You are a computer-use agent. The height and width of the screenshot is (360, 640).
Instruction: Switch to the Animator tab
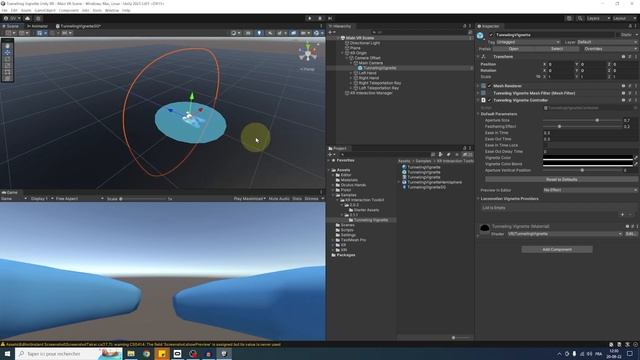pos(38,26)
